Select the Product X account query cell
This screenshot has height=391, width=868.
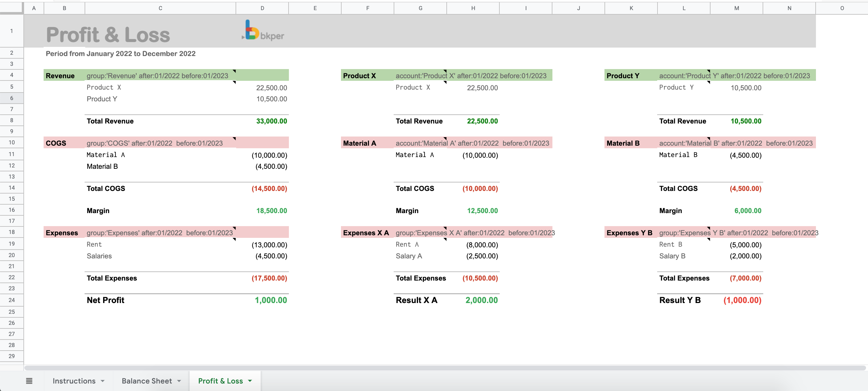[x=421, y=76]
